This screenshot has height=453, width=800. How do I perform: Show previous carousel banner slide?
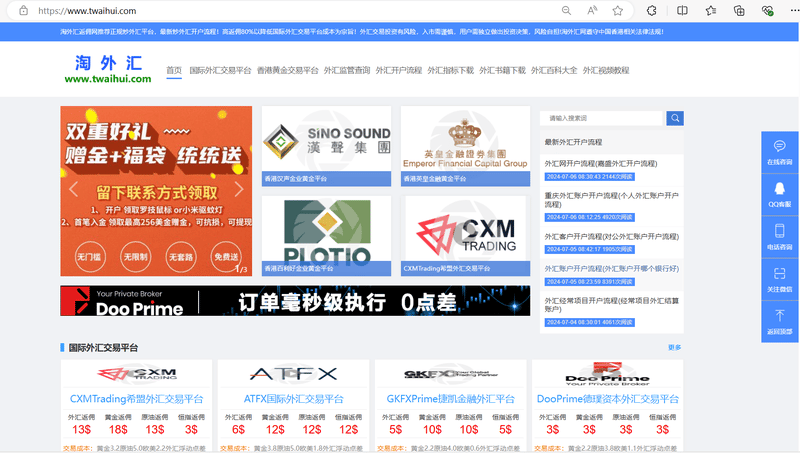73,189
